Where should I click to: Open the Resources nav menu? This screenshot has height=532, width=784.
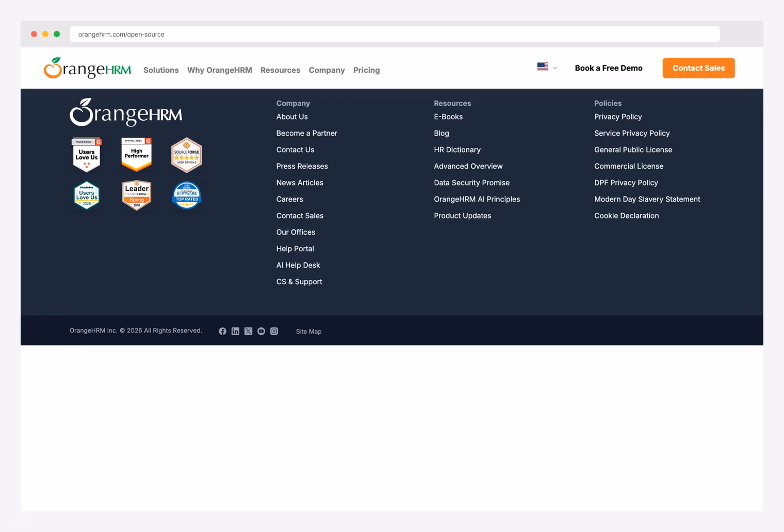280,70
